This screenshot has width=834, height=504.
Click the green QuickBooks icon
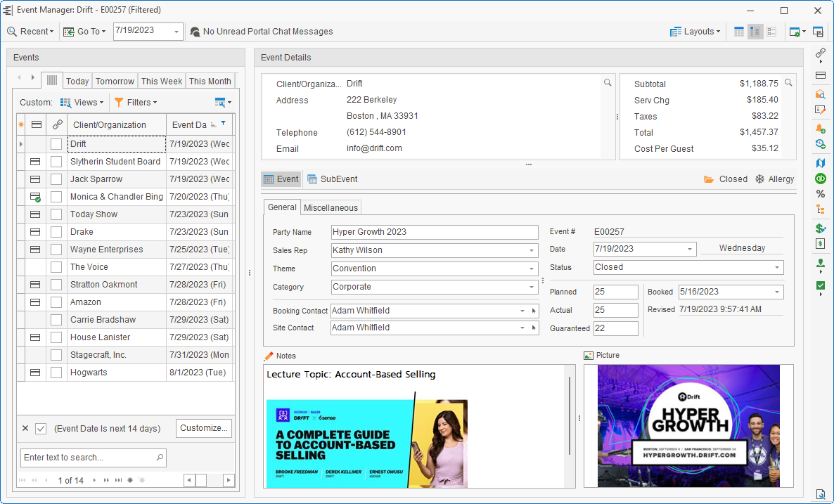[x=821, y=179]
